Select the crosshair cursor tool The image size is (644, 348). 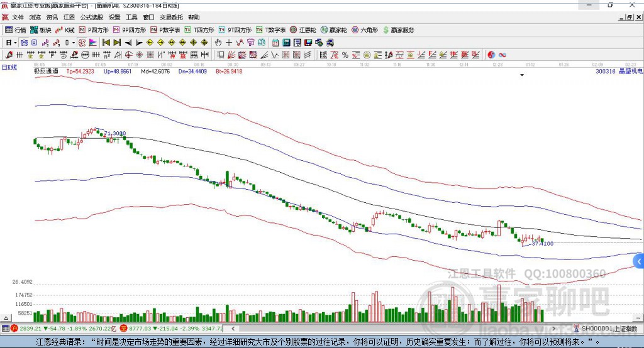click(x=229, y=43)
